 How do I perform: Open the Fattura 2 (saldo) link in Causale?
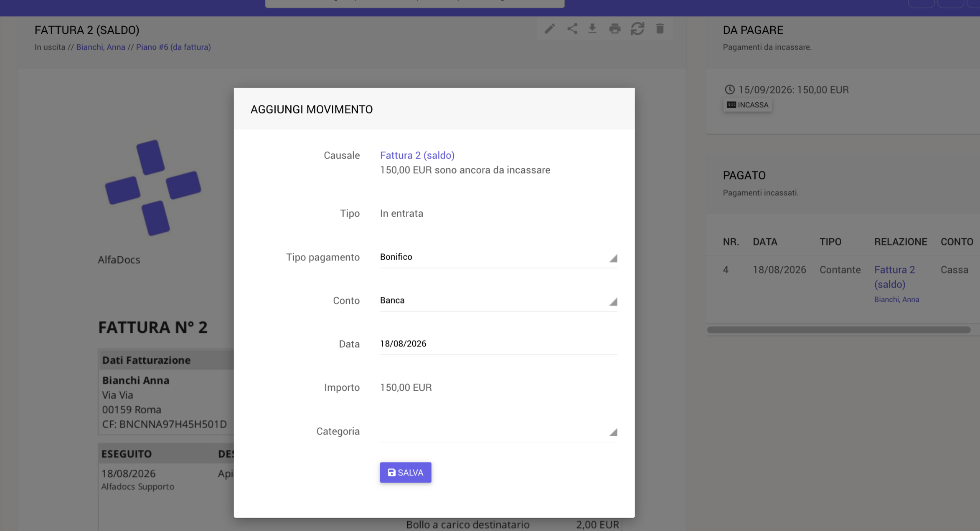[417, 155]
